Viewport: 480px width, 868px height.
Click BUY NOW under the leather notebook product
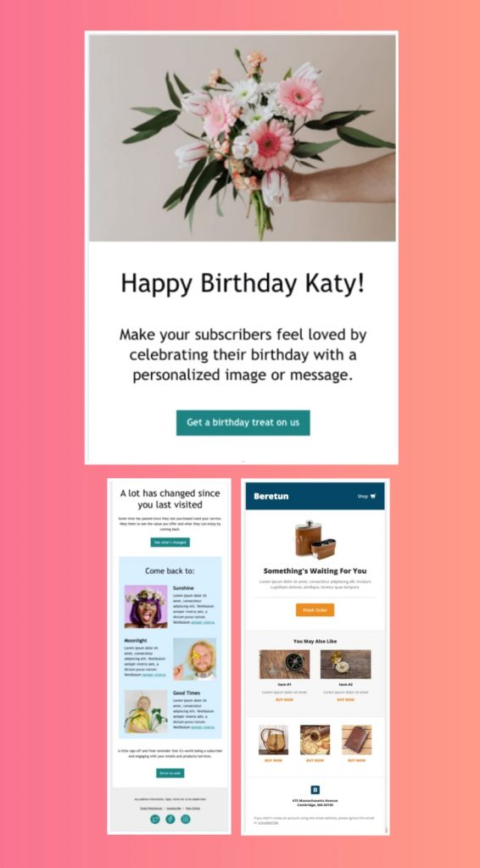point(356,760)
